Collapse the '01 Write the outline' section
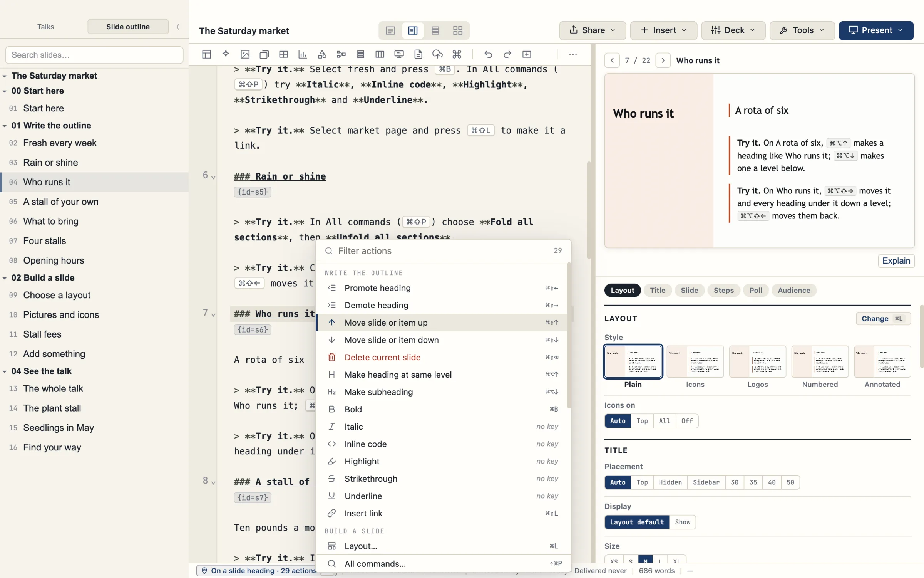The image size is (924, 578). 5,126
